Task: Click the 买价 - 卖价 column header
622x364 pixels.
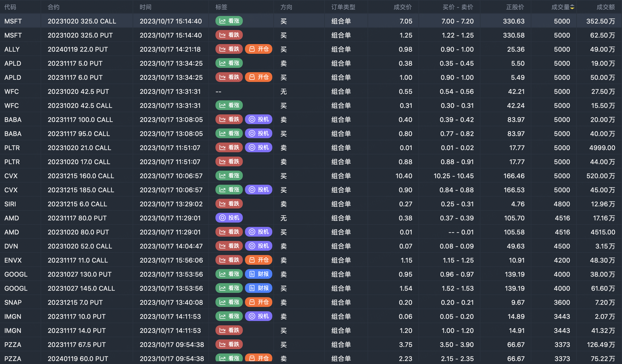Action: (458, 7)
